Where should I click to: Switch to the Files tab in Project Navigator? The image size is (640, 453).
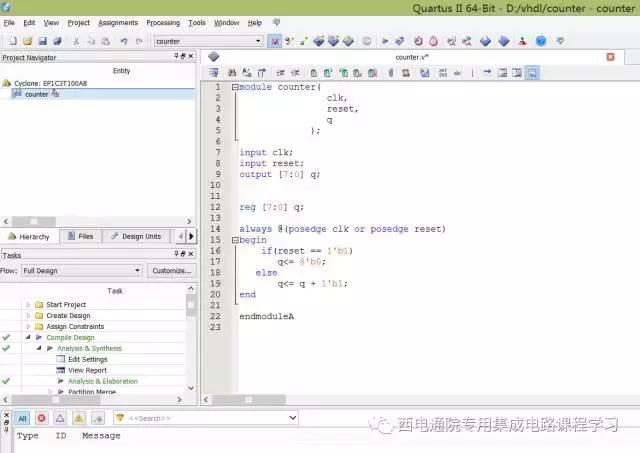[x=80, y=236]
